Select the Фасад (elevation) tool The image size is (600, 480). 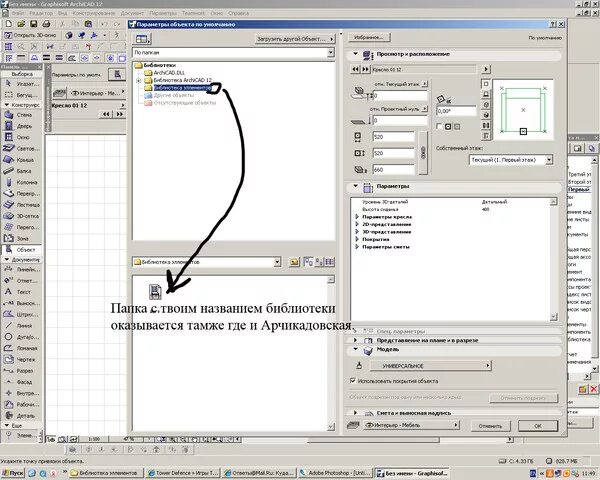pos(22,382)
